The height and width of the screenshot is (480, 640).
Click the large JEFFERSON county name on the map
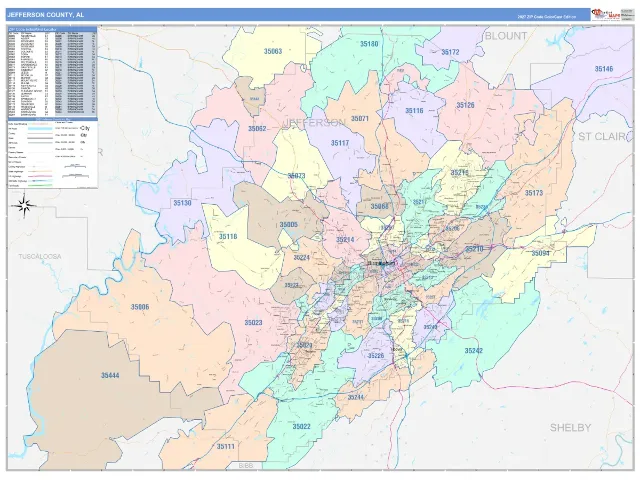[x=314, y=122]
